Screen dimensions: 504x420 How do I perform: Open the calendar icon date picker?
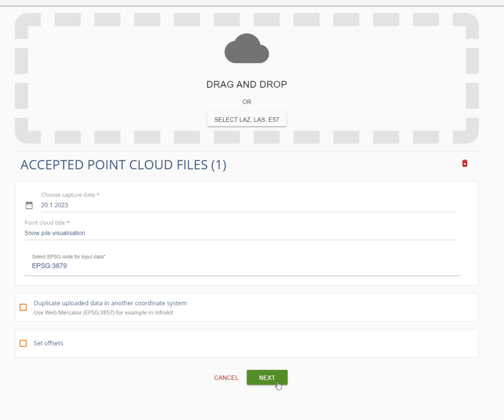[x=29, y=205]
